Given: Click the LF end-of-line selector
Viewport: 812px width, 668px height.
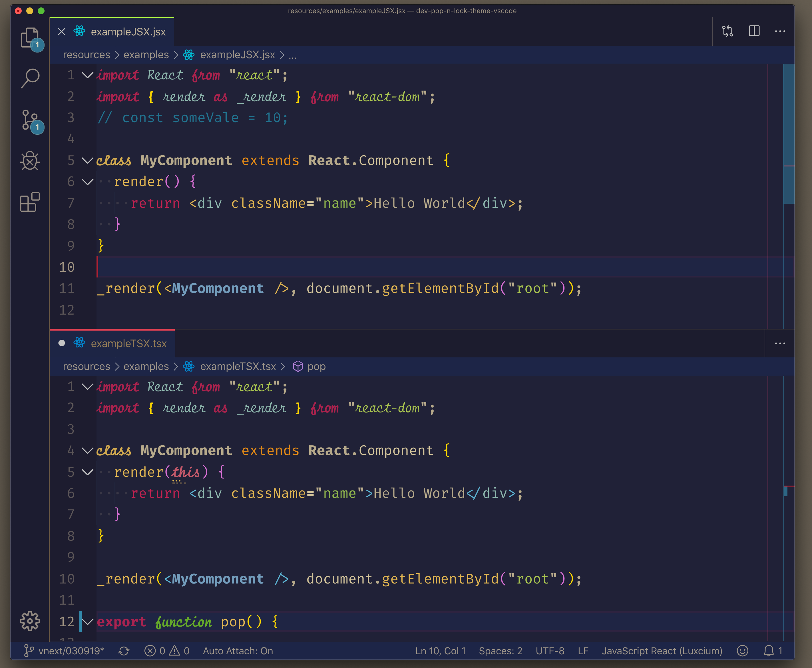Looking at the screenshot, I should [583, 651].
